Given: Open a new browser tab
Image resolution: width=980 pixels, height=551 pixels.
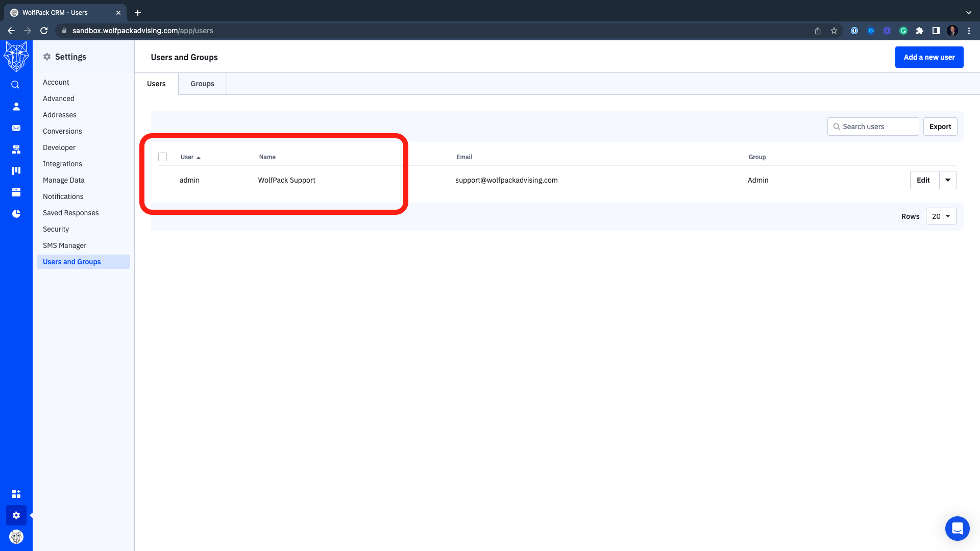Looking at the screenshot, I should point(138,13).
